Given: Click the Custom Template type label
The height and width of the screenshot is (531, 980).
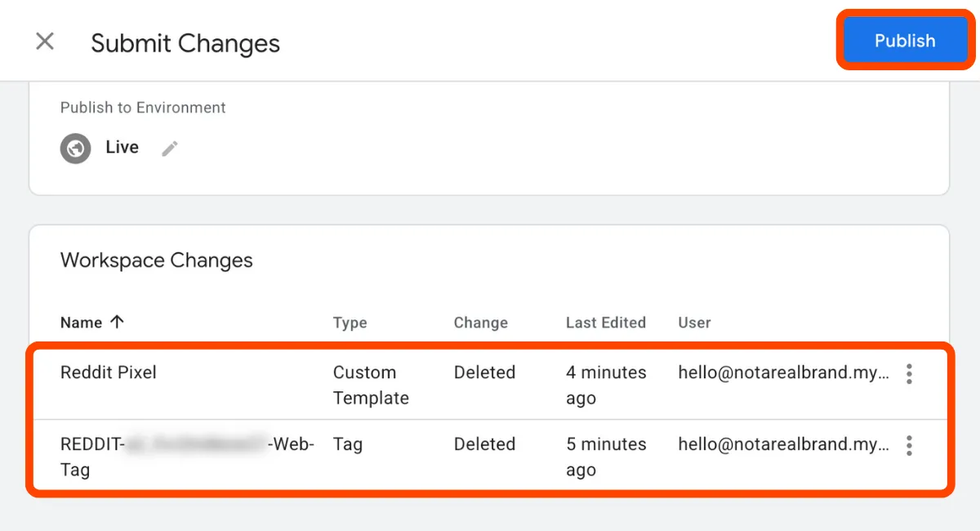Looking at the screenshot, I should (364, 384).
